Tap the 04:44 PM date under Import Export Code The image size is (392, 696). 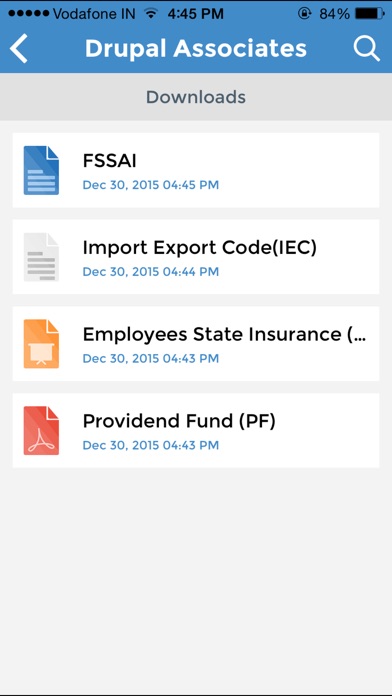pos(150,271)
